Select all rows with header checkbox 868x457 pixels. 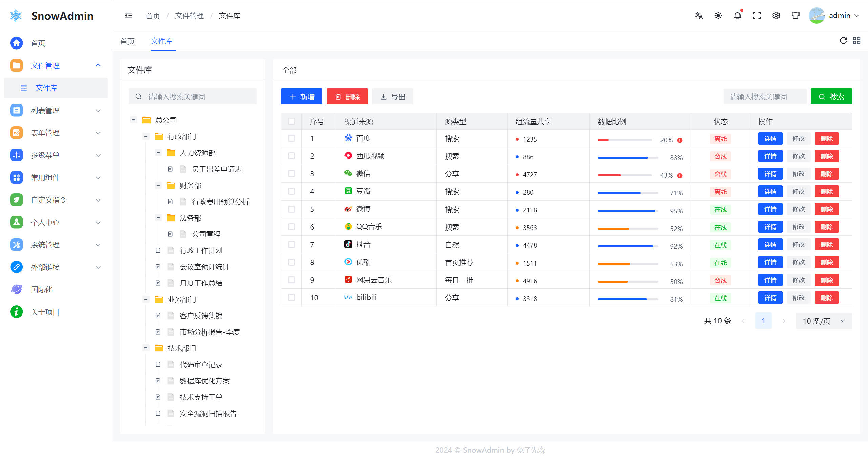click(291, 121)
